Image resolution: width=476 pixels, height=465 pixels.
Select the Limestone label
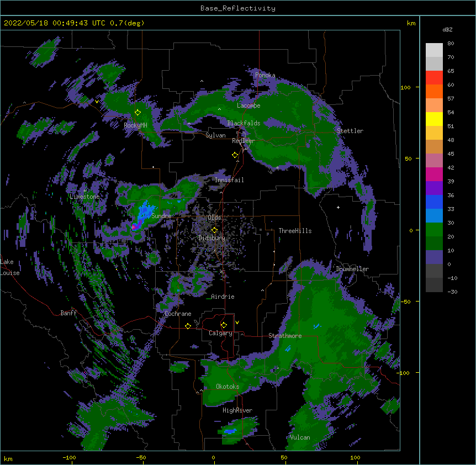pos(84,197)
